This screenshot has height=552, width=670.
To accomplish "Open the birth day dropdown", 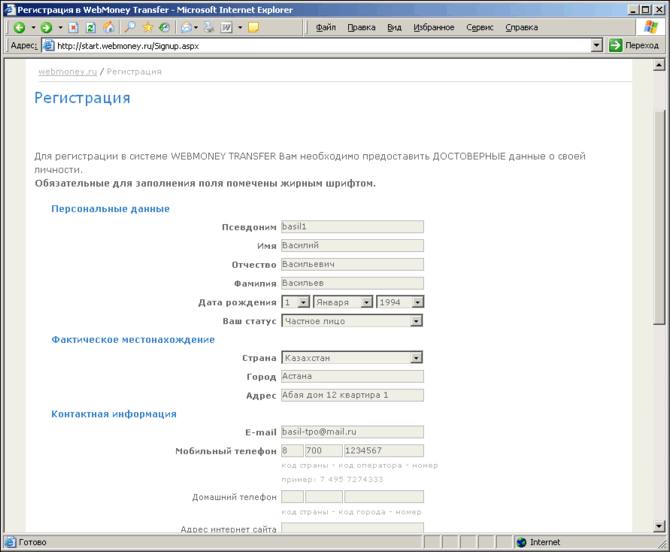I will tap(296, 302).
